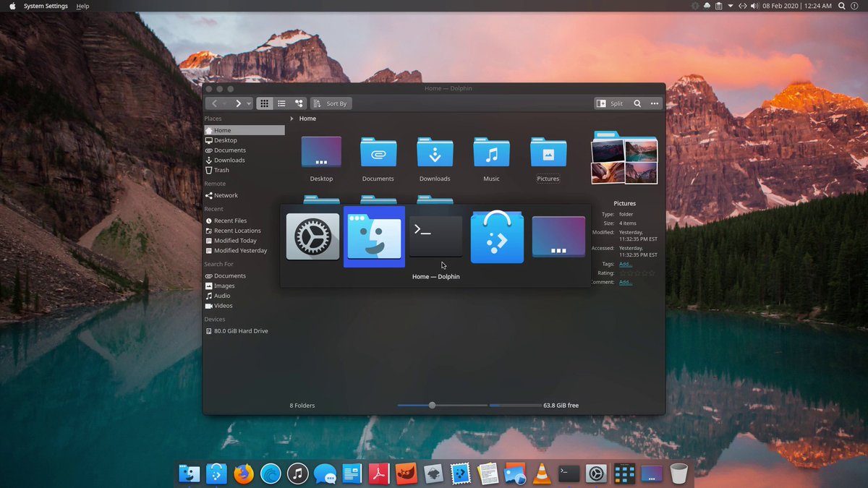Open Network under Remote
Viewport: 868px width, 488px height.
[244, 195]
